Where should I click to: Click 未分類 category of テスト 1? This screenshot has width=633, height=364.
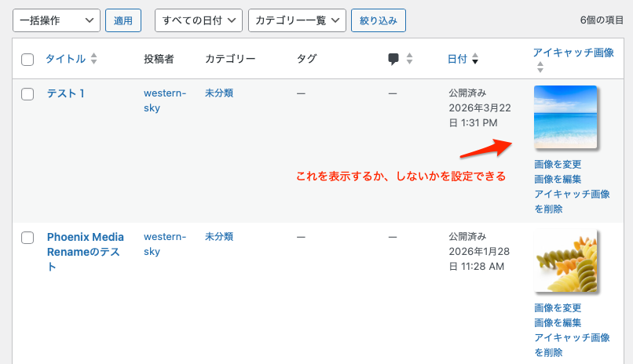pyautogui.click(x=218, y=93)
